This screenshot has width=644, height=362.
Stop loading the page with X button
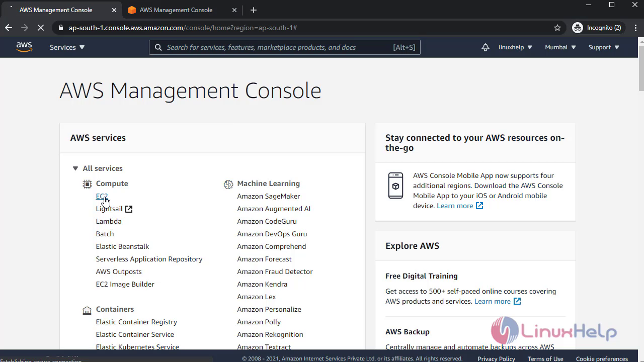(x=41, y=28)
